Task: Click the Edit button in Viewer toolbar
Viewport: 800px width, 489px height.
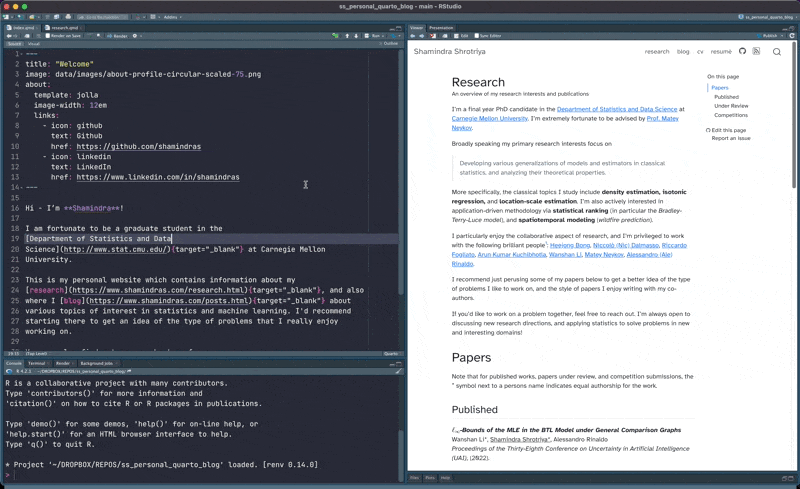Action: pyautogui.click(x=461, y=36)
